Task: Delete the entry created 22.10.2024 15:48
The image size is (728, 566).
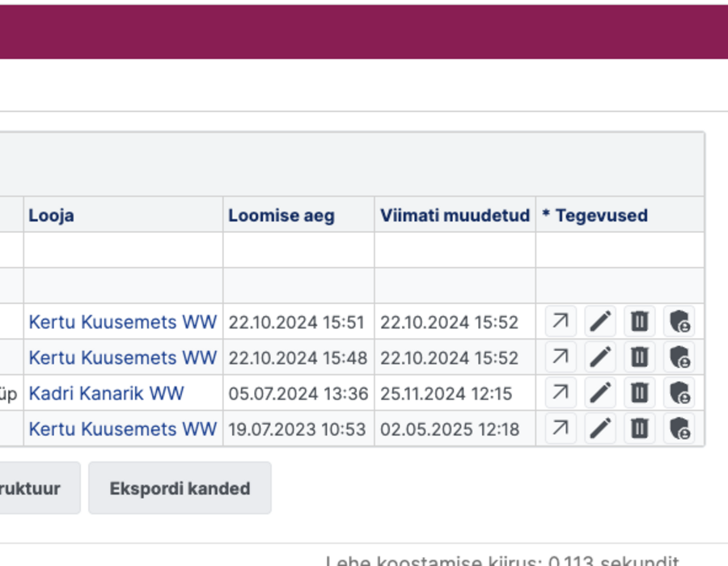Action: click(640, 357)
